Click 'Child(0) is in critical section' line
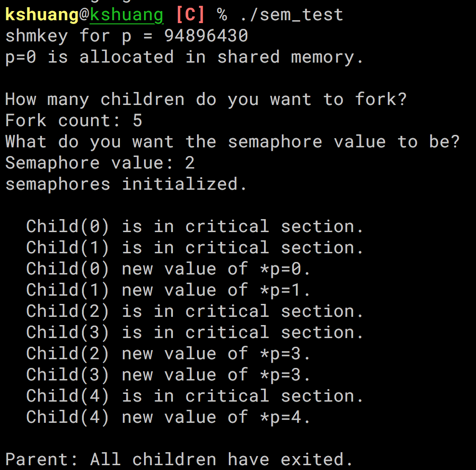Screen dimensions: 476x470 (195, 227)
